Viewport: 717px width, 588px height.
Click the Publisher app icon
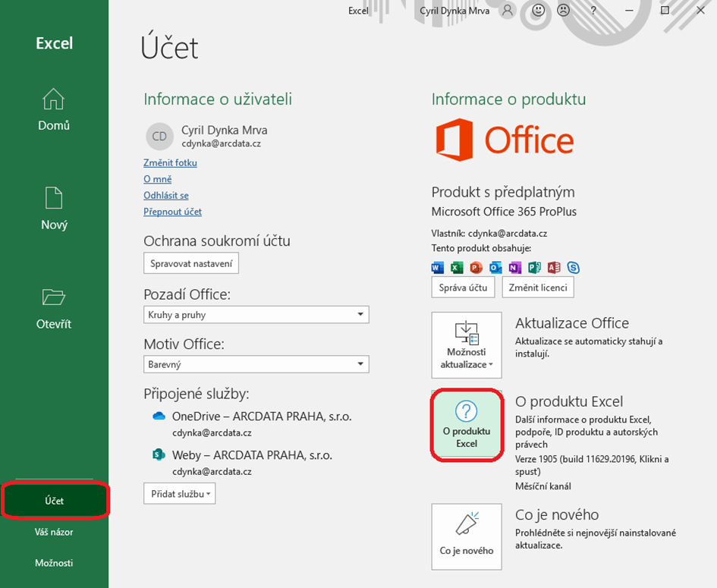point(534,268)
